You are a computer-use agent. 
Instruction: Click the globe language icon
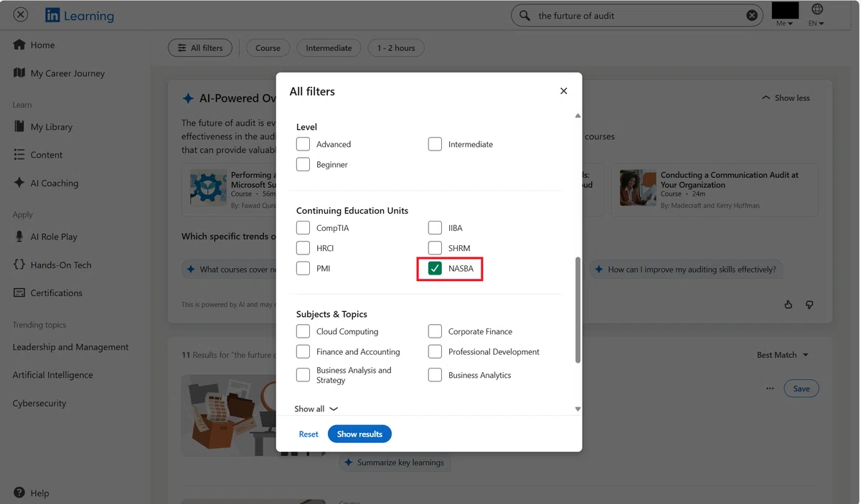tap(817, 9)
